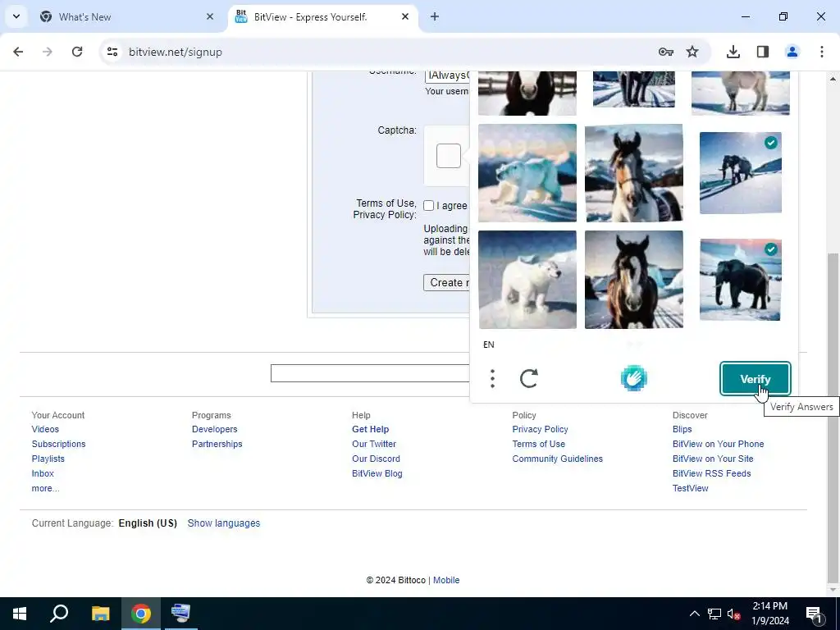Click the muted volume tray icon
Screen dimensions: 840x630
pos(733,614)
